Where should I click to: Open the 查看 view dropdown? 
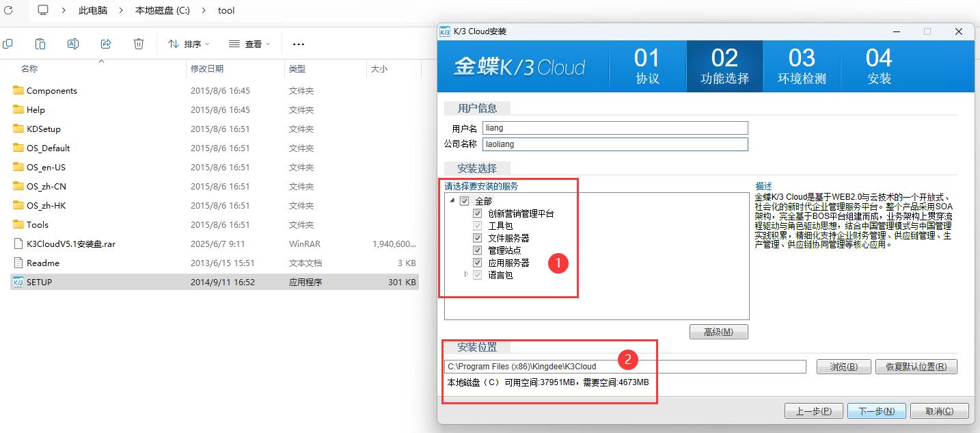(x=249, y=44)
